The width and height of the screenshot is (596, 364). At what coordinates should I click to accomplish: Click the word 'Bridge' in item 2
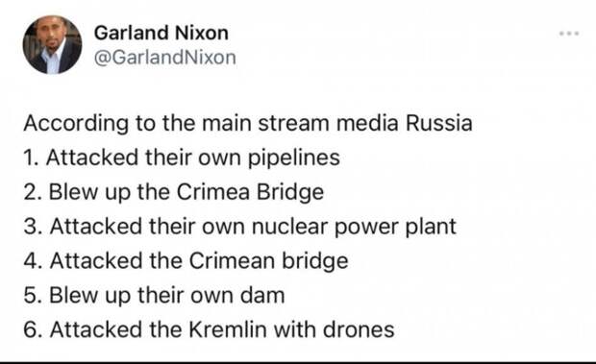tap(290, 193)
